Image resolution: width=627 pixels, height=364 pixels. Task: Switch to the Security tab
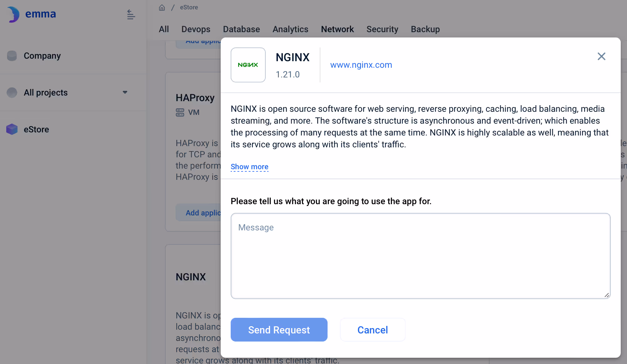(382, 29)
